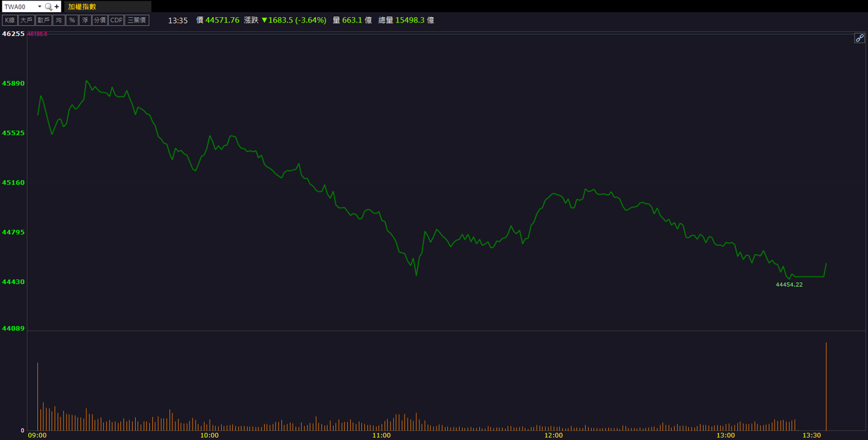868x440 pixels.
Task: Click the opening volume bar at 09:00
Action: [x=37, y=397]
